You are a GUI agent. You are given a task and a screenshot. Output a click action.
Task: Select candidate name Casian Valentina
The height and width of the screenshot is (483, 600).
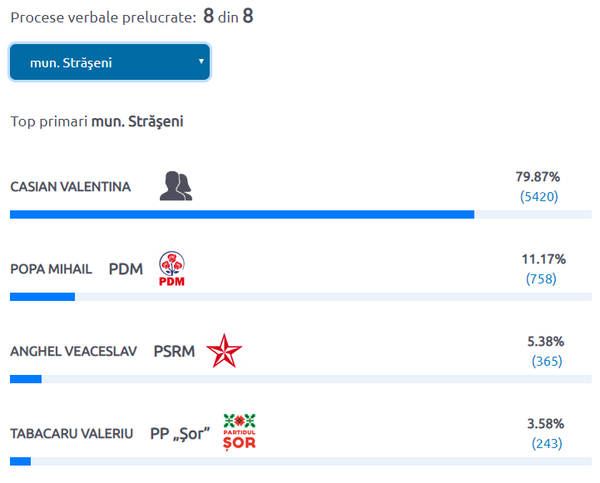tap(70, 187)
